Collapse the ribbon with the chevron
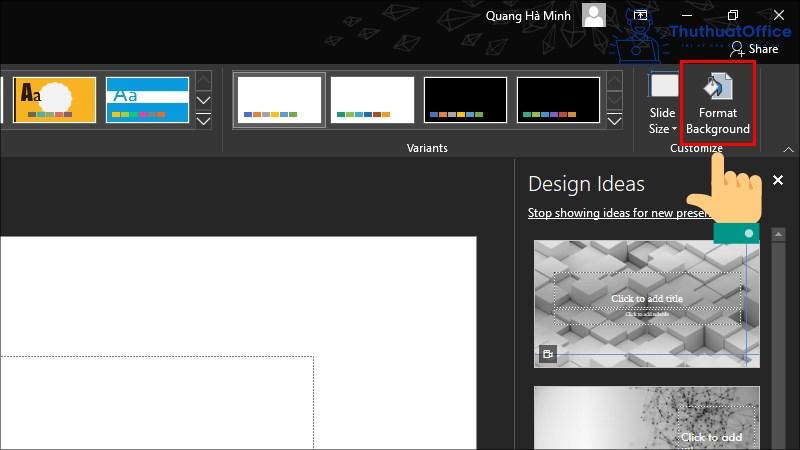The height and width of the screenshot is (450, 800). coord(788,149)
